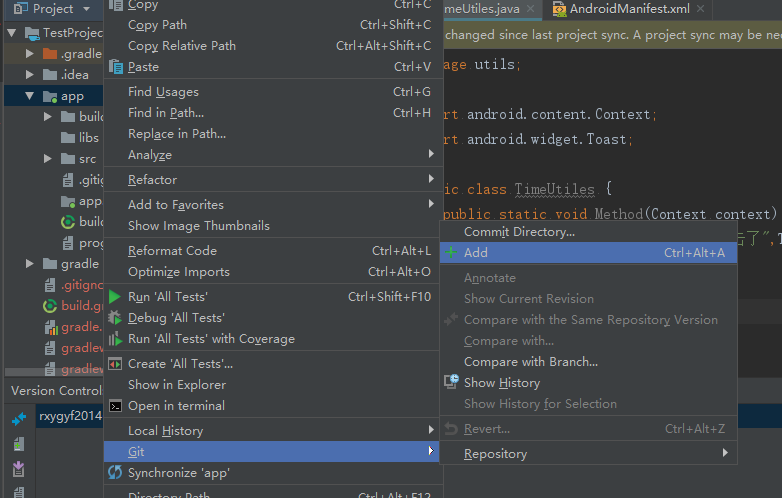Click the green plus Add icon

tap(451, 252)
